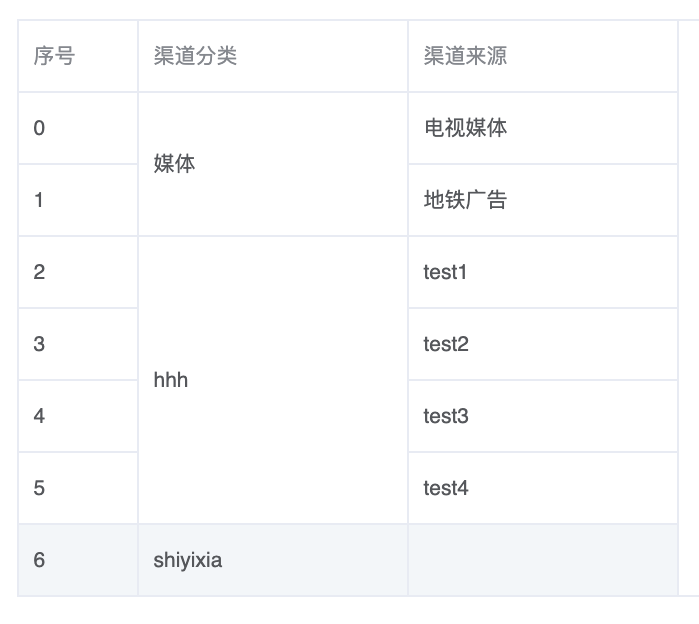Select the test1 source cell
Screen dimensions: 699x624
click(x=543, y=272)
